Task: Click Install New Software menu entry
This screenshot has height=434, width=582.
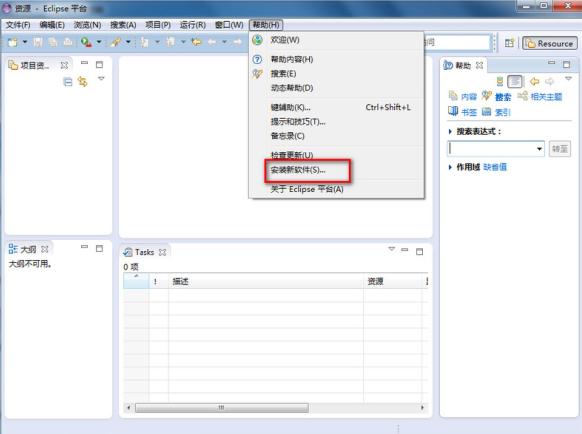Action: tap(298, 170)
